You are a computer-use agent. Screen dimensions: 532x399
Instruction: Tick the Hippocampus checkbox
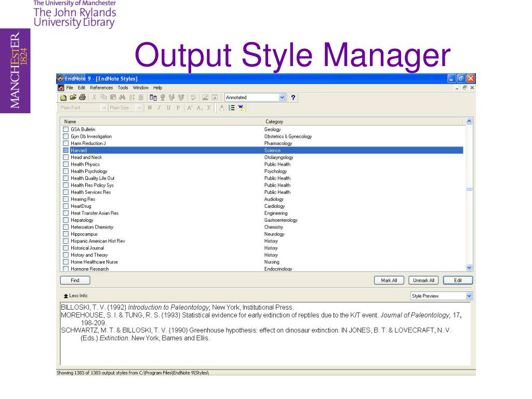coord(66,234)
